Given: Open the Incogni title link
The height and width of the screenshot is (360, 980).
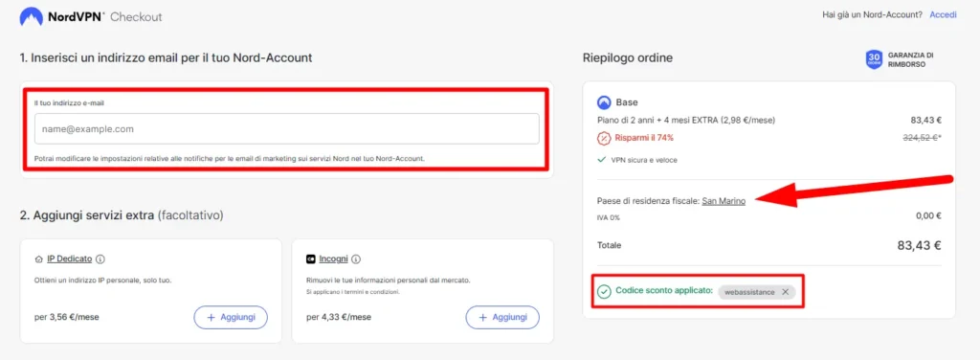Looking at the screenshot, I should (x=334, y=259).
